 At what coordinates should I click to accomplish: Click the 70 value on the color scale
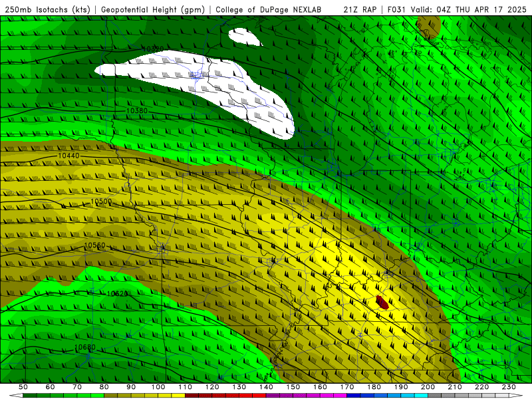pyautogui.click(x=77, y=387)
